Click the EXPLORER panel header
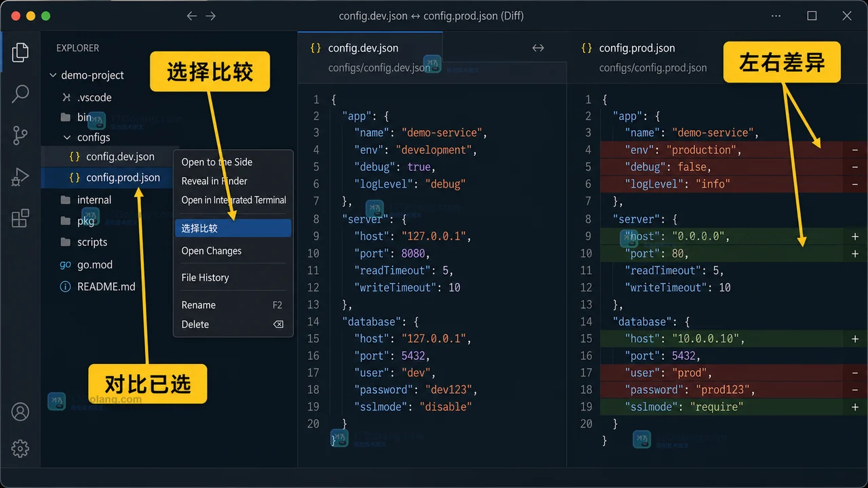Image resolution: width=868 pixels, height=488 pixels. [x=77, y=48]
